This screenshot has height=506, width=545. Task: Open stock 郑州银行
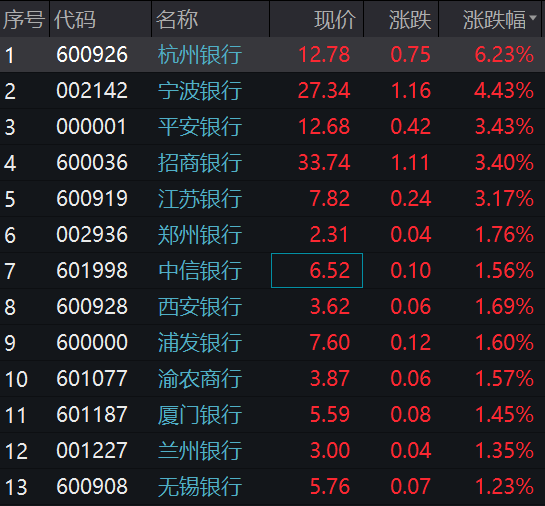(x=200, y=235)
